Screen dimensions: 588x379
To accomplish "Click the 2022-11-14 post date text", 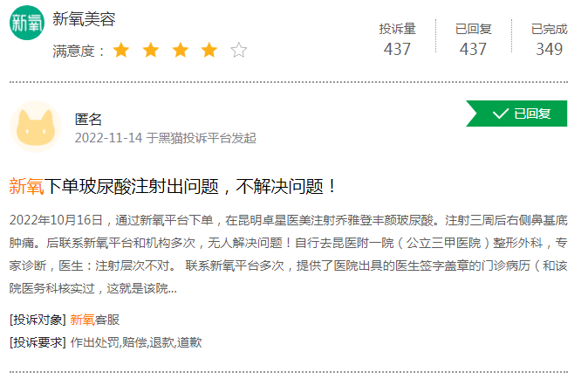I will [x=108, y=138].
